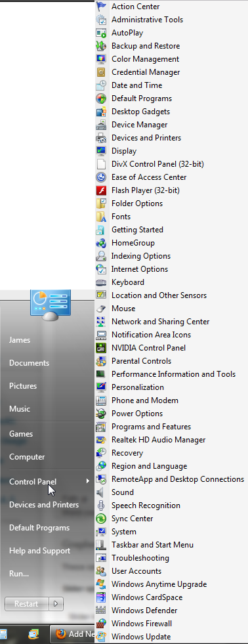Click the Windows Firewall icon

pos(101,624)
